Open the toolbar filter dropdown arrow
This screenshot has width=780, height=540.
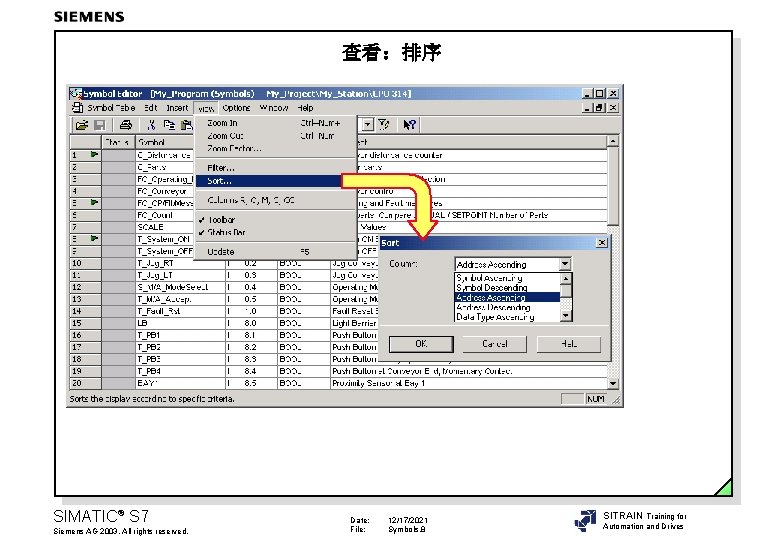pos(367,124)
